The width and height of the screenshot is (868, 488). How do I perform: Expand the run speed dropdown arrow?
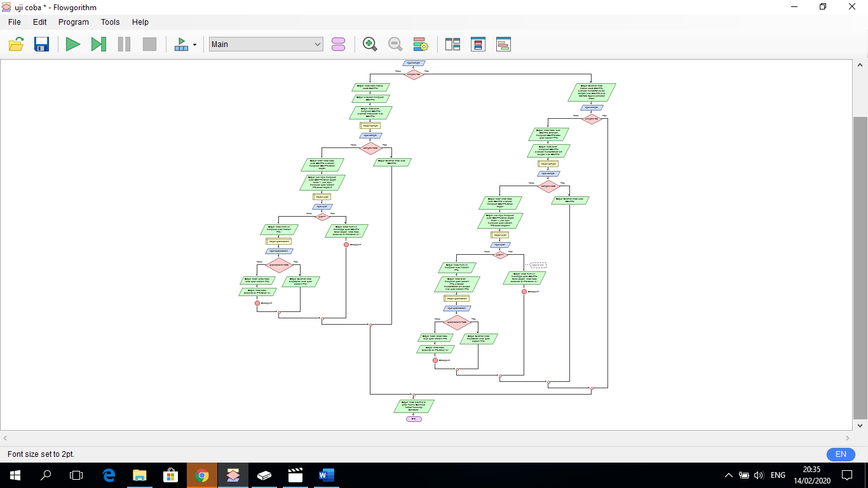click(x=193, y=44)
